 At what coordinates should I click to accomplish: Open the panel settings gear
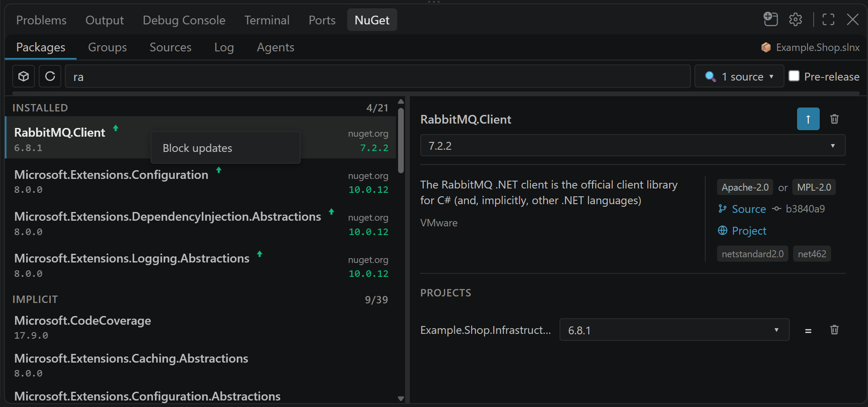pos(795,20)
